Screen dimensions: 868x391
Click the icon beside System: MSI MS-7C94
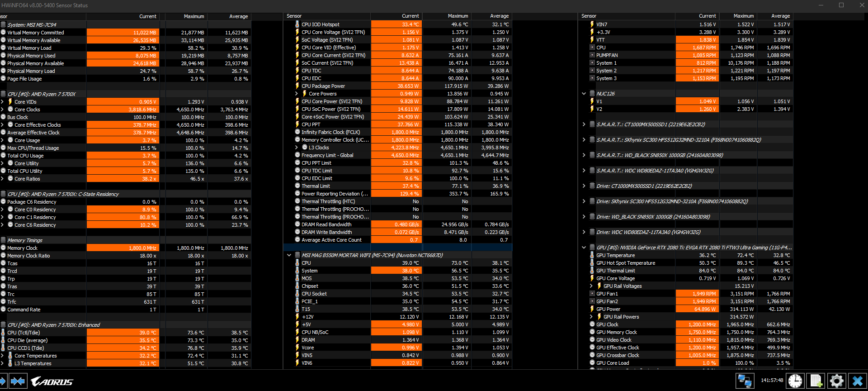click(3, 24)
